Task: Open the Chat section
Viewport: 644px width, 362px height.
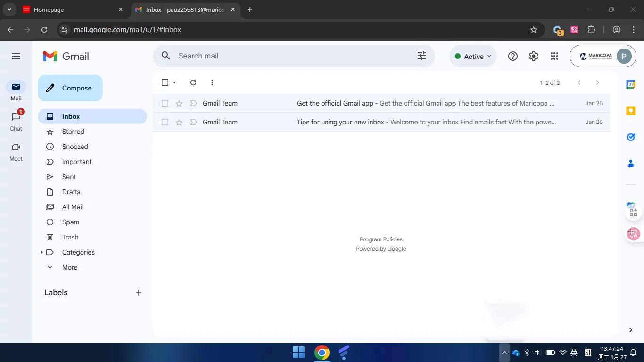Action: pos(16,121)
